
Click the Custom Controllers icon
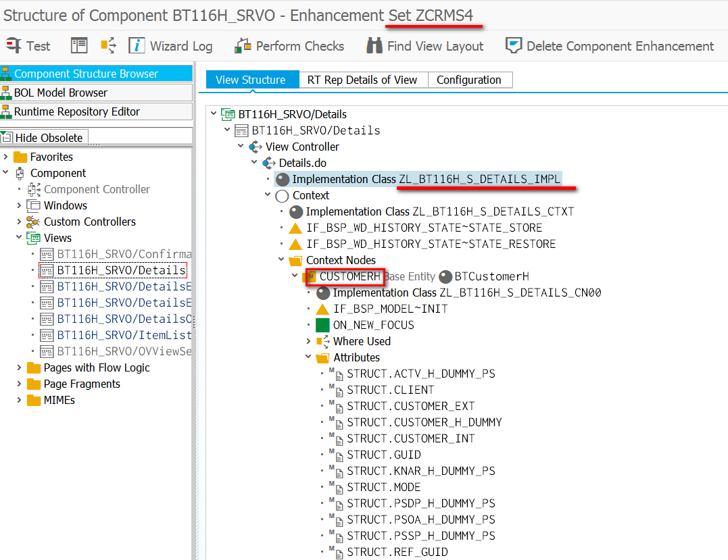pyautogui.click(x=33, y=222)
